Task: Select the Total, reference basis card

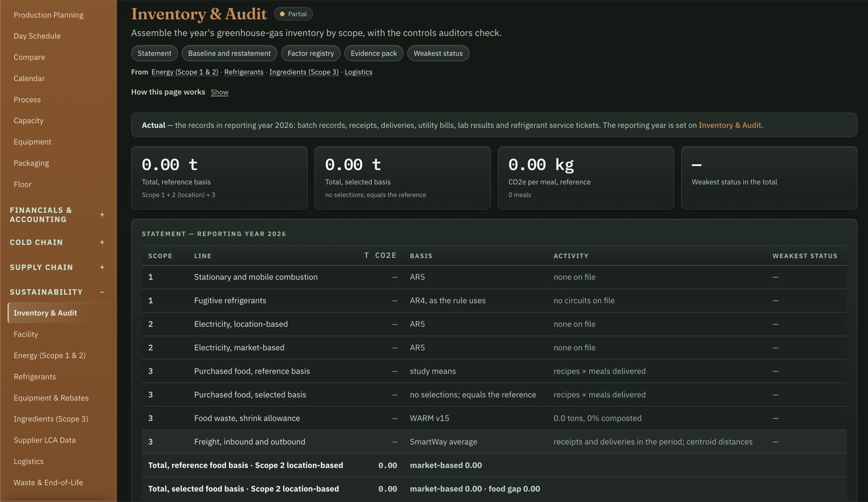Action: 219,178
